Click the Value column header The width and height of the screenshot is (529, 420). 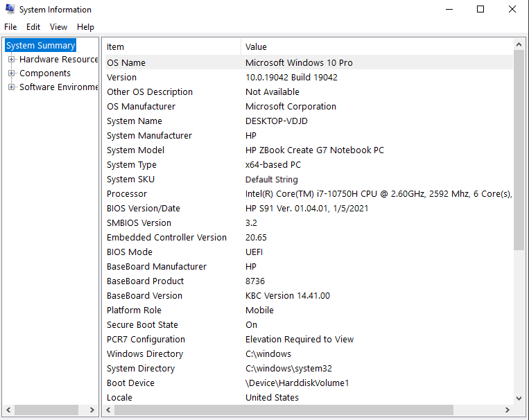[x=377, y=47]
